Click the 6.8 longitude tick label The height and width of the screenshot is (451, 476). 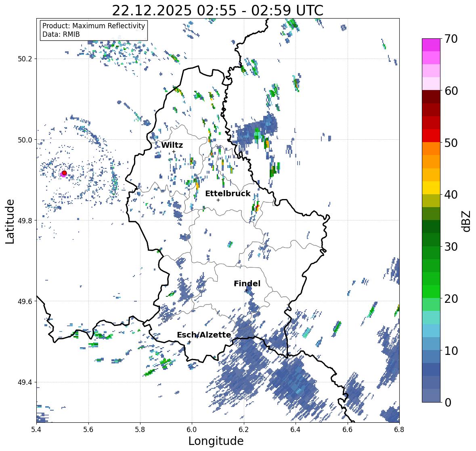coord(399,430)
